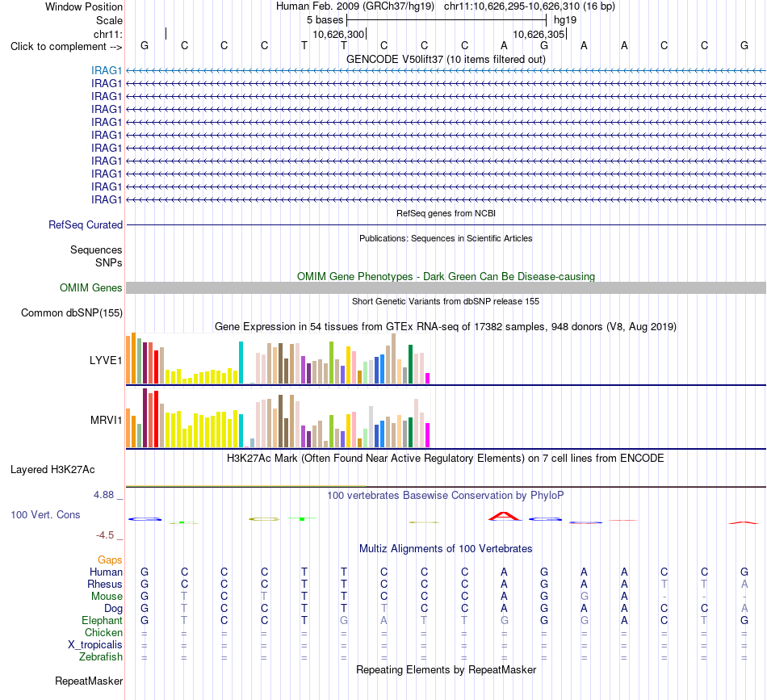Image resolution: width=767 pixels, height=700 pixels.
Task: Click 'Publications: Sequences in Scientific Articles' title
Action: point(446,238)
